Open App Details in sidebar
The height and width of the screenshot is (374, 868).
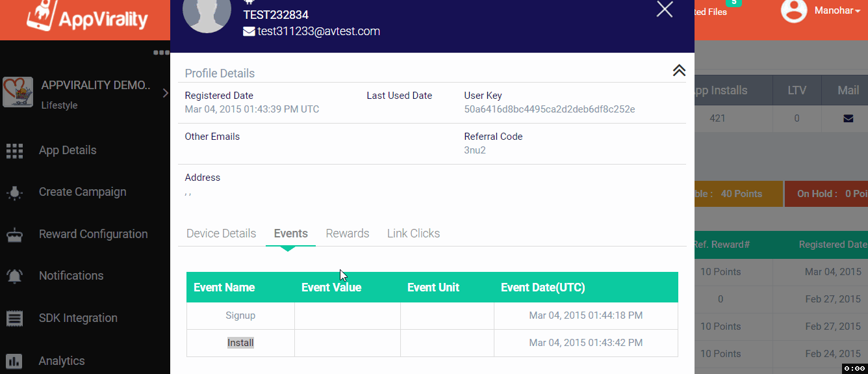tap(68, 150)
